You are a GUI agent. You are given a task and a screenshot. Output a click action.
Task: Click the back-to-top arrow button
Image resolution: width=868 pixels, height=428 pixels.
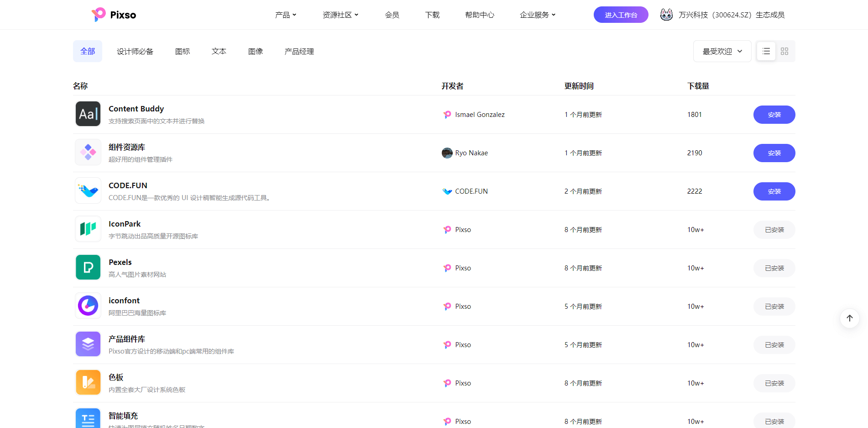850,318
